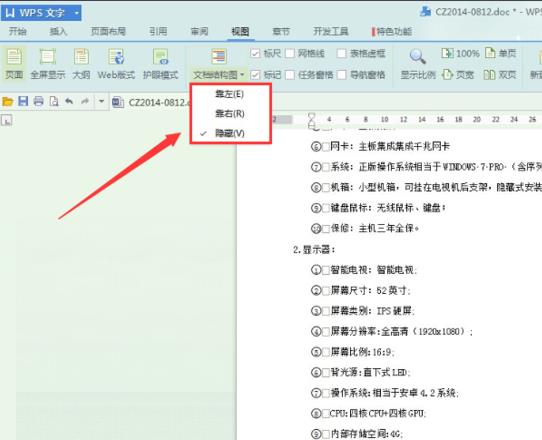
Task: Expand quick access toolbar customize arrow
Action: pos(101,101)
